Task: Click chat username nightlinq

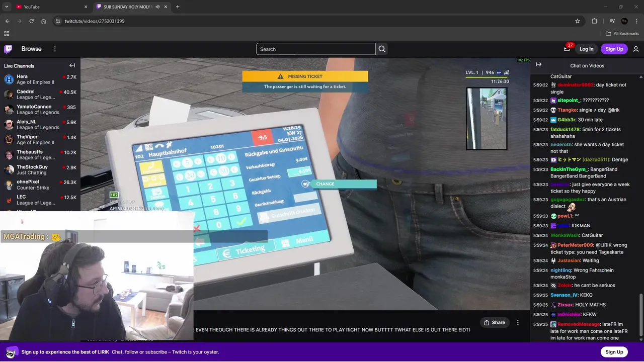Action: (561, 270)
